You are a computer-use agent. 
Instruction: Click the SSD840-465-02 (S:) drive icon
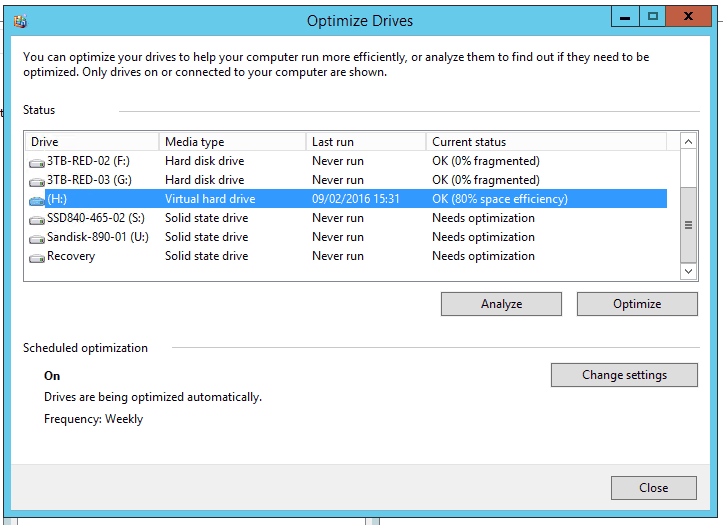pyautogui.click(x=37, y=219)
